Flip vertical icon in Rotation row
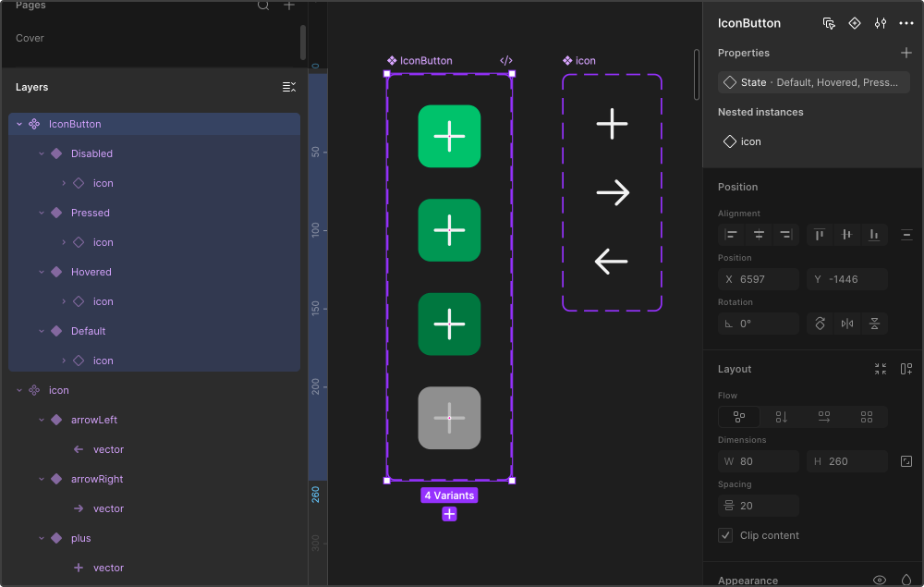The height and width of the screenshot is (587, 924). pos(874,324)
